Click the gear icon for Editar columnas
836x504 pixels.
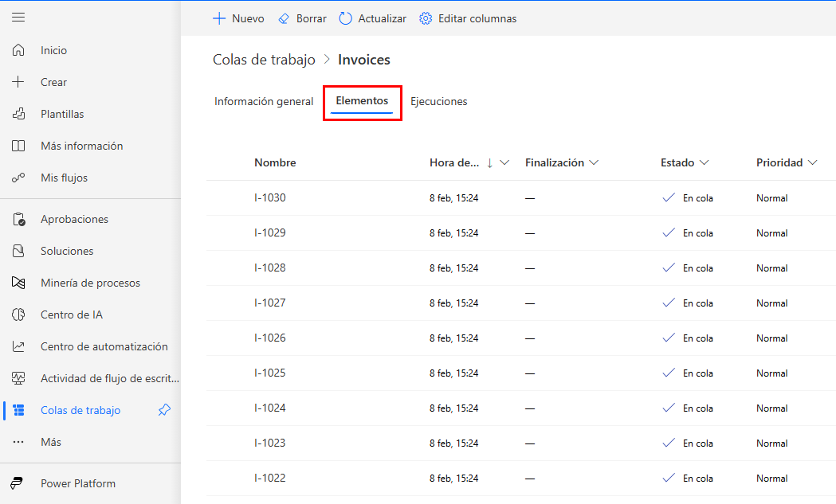point(426,18)
